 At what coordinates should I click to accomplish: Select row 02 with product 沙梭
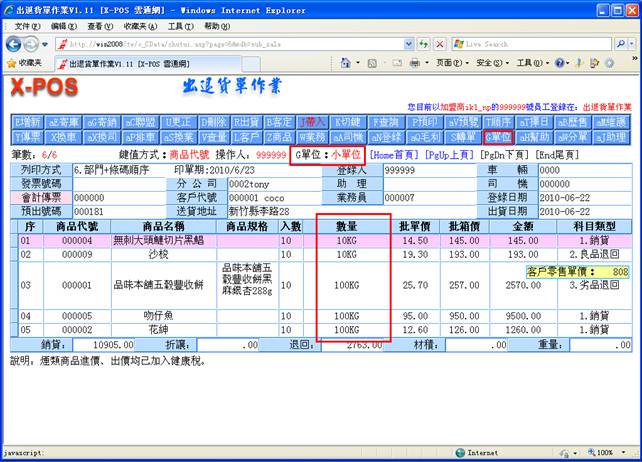pos(158,255)
